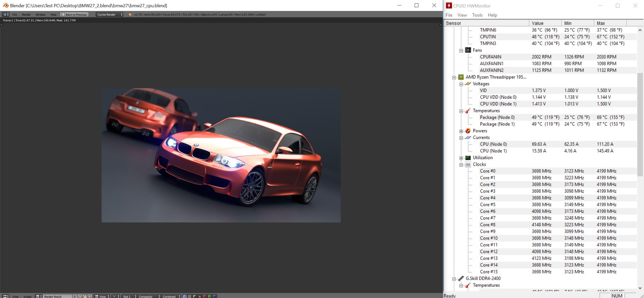
Task: Click the Blender logo in header
Action: pos(129,14)
